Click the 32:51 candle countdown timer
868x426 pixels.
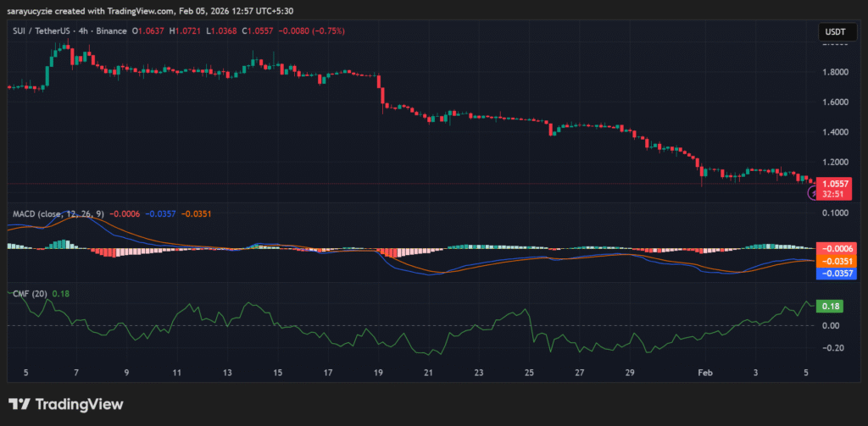click(x=831, y=193)
